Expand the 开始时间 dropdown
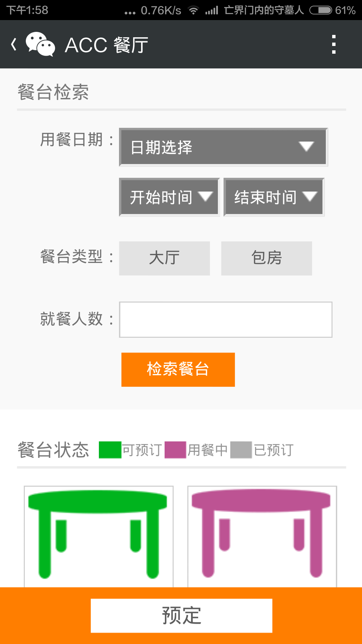 (169, 197)
